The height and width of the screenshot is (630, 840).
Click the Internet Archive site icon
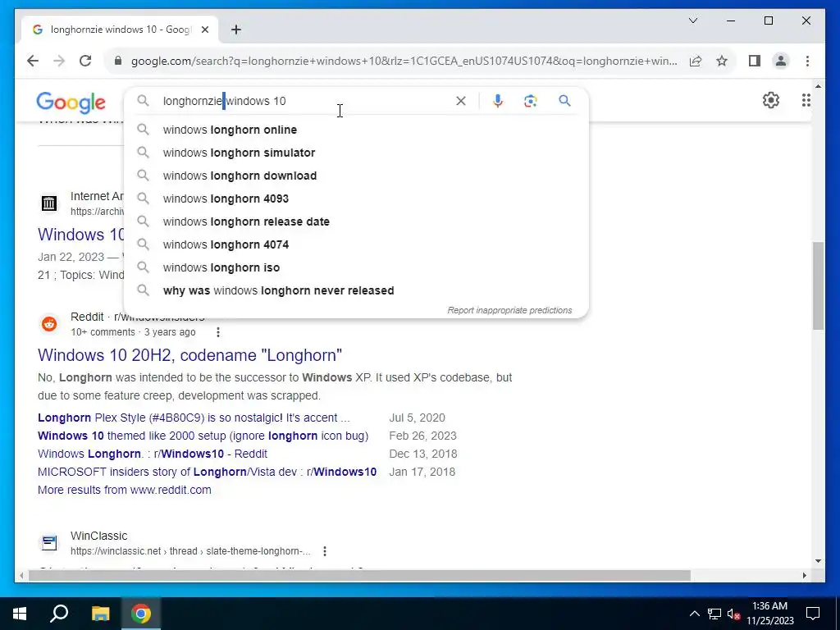[x=49, y=203]
